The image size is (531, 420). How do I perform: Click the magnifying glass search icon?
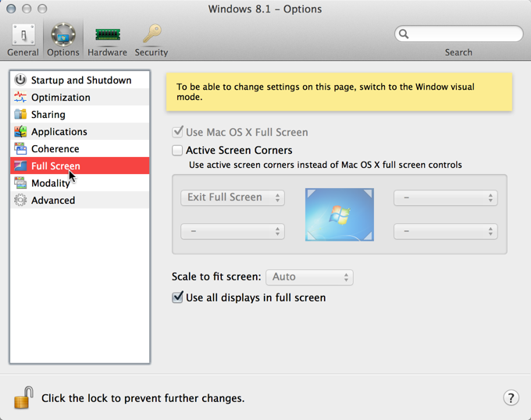(404, 34)
